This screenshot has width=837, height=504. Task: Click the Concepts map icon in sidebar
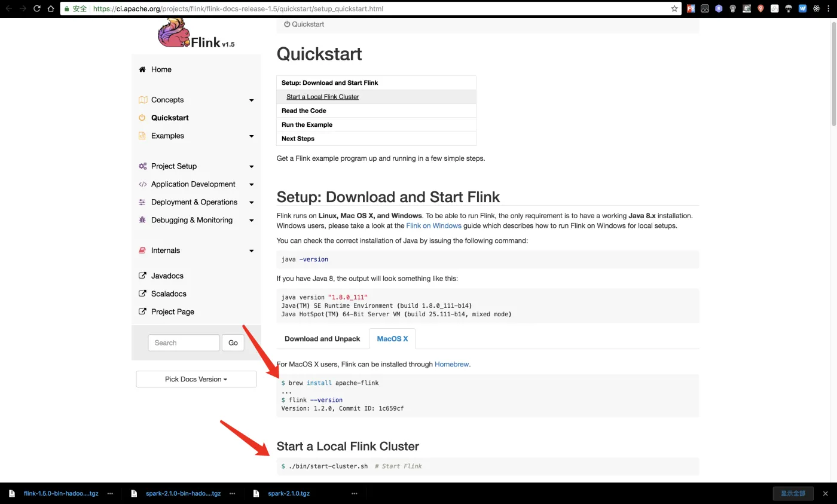point(142,100)
